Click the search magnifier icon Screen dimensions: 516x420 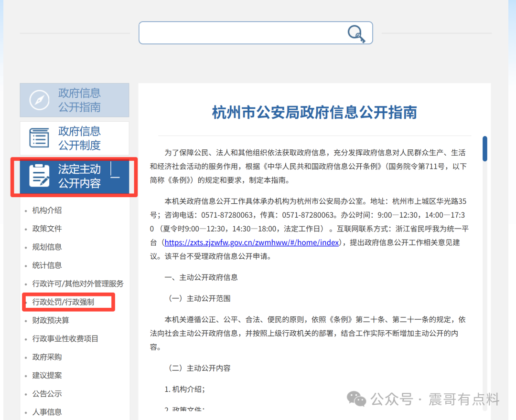(356, 33)
